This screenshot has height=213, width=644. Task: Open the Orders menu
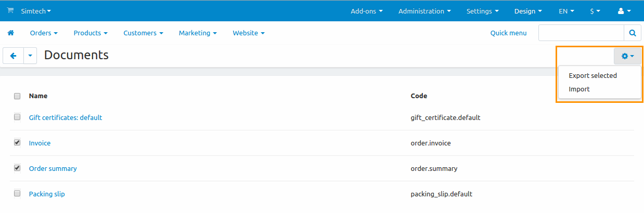point(44,33)
